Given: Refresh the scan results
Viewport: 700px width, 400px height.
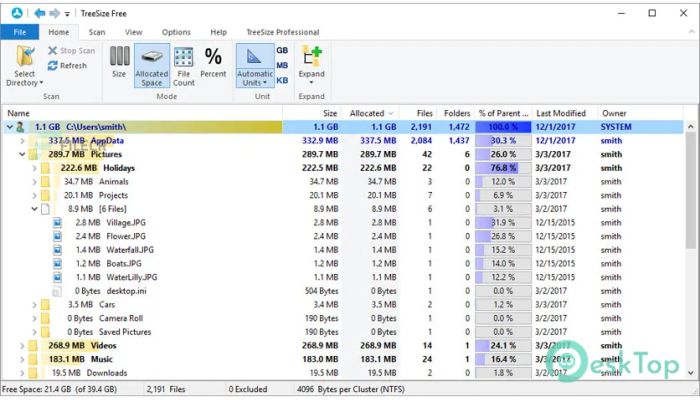Looking at the screenshot, I should coord(67,66).
